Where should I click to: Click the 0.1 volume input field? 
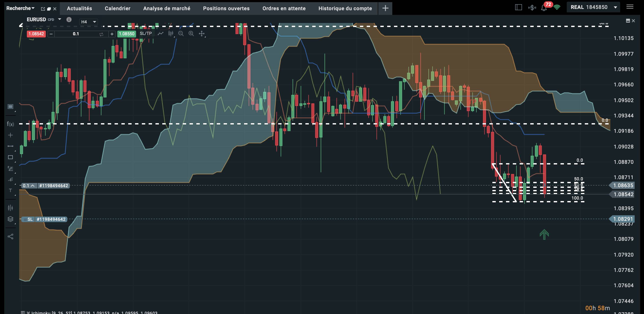click(76, 34)
